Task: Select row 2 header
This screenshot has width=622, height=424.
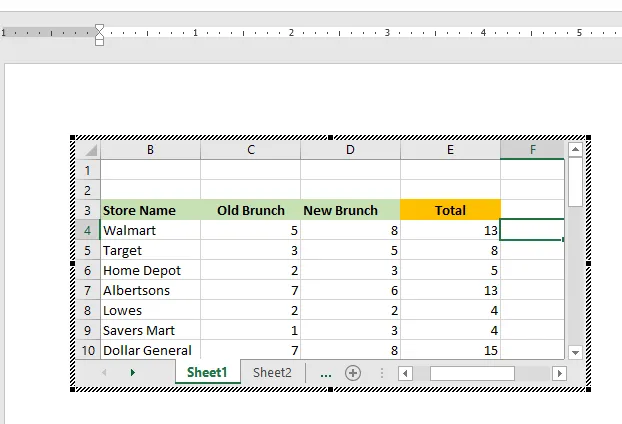Action: [88, 190]
